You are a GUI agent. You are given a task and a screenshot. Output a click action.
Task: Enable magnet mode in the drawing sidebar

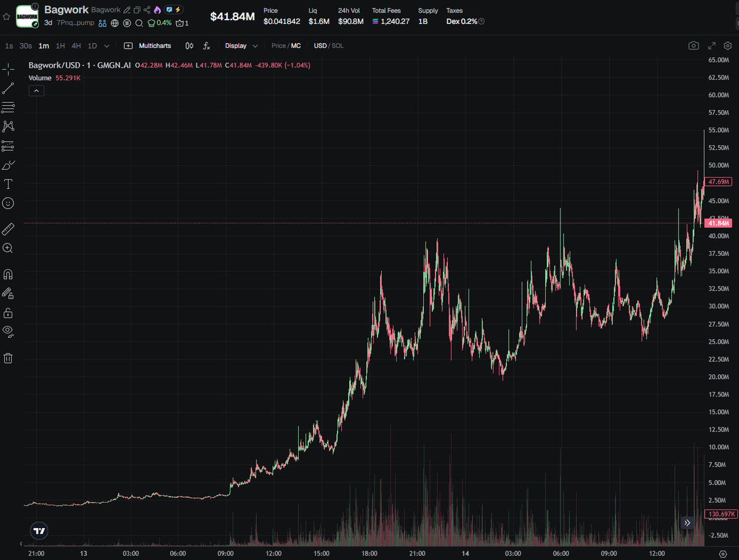pyautogui.click(x=8, y=273)
